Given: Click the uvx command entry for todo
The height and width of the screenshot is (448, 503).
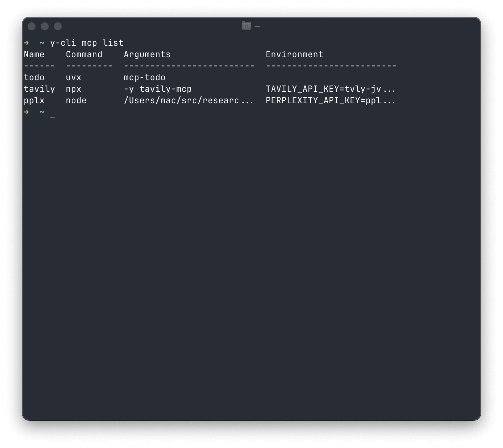Looking at the screenshot, I should tap(73, 77).
